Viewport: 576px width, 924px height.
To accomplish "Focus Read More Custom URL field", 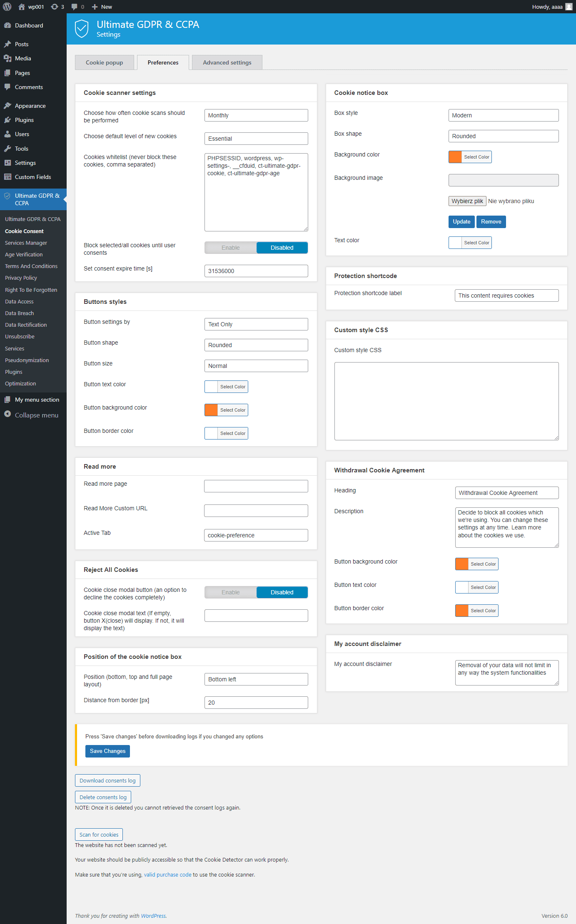I will 256,511.
